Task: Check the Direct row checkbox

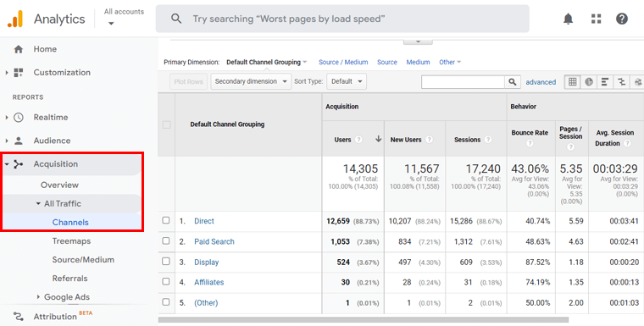Action: (166, 220)
